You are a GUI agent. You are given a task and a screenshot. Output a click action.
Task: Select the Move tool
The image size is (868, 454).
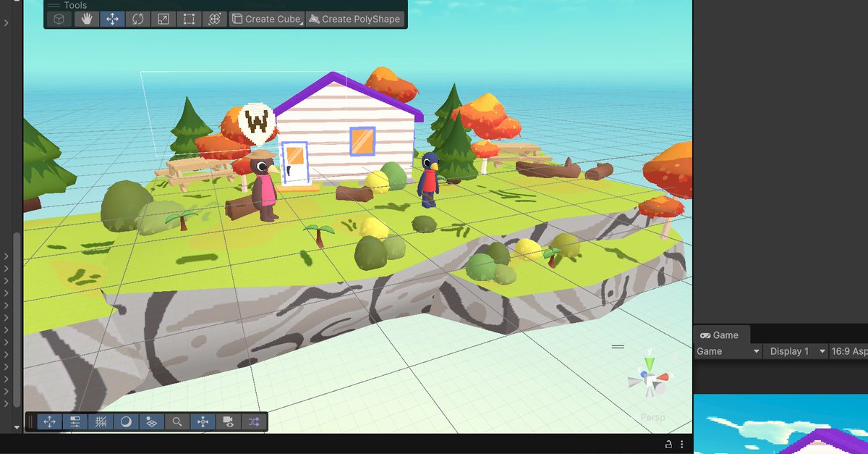(112, 19)
